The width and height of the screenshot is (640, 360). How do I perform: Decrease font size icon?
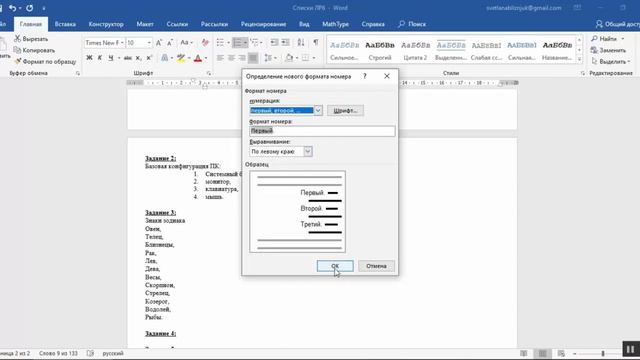[170, 42]
